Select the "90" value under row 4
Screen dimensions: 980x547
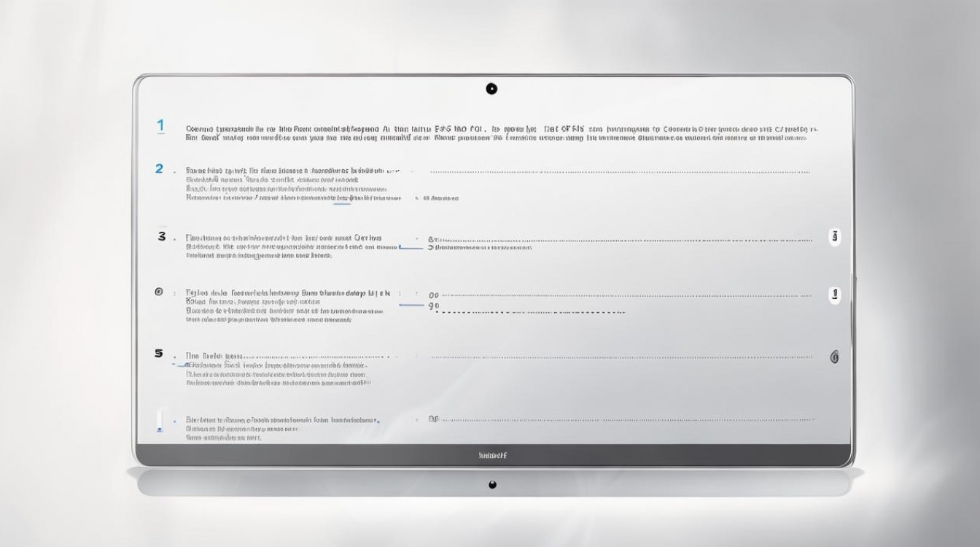[434, 307]
